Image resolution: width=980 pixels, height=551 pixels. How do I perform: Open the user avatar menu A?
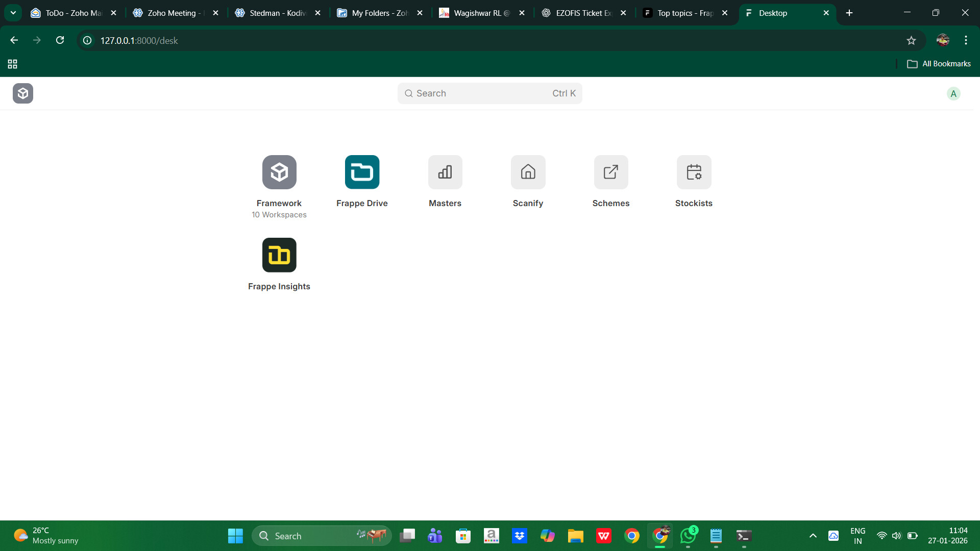pos(953,93)
